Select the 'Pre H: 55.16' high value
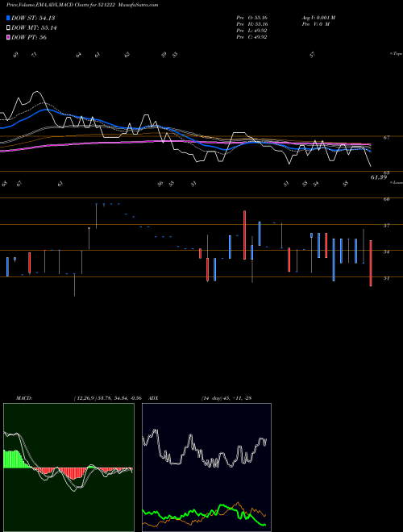 click(252, 24)
